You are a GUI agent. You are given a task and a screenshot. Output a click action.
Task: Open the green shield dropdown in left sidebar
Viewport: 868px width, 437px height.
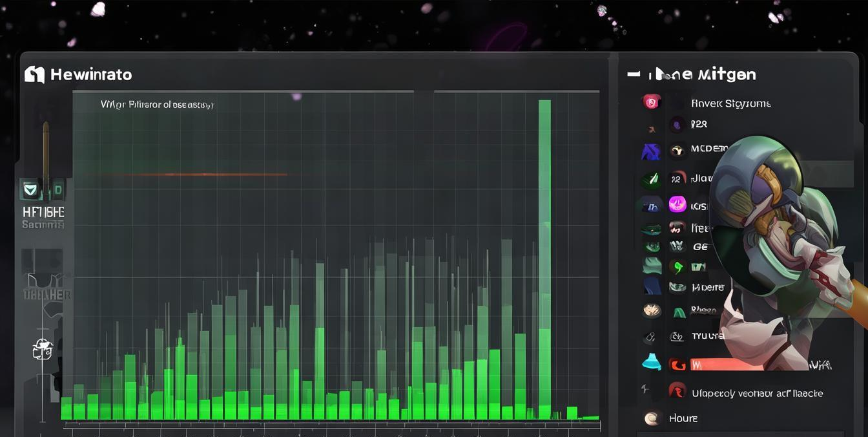(30, 190)
